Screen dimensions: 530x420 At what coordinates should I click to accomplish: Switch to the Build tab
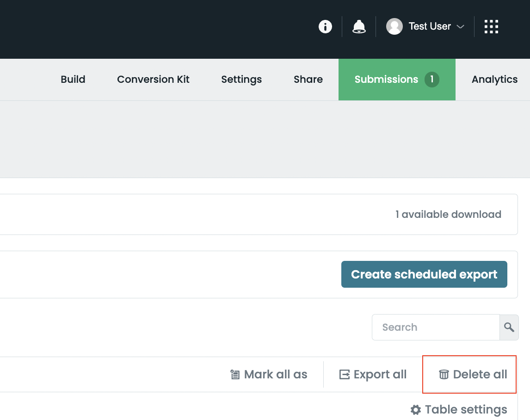point(73,80)
